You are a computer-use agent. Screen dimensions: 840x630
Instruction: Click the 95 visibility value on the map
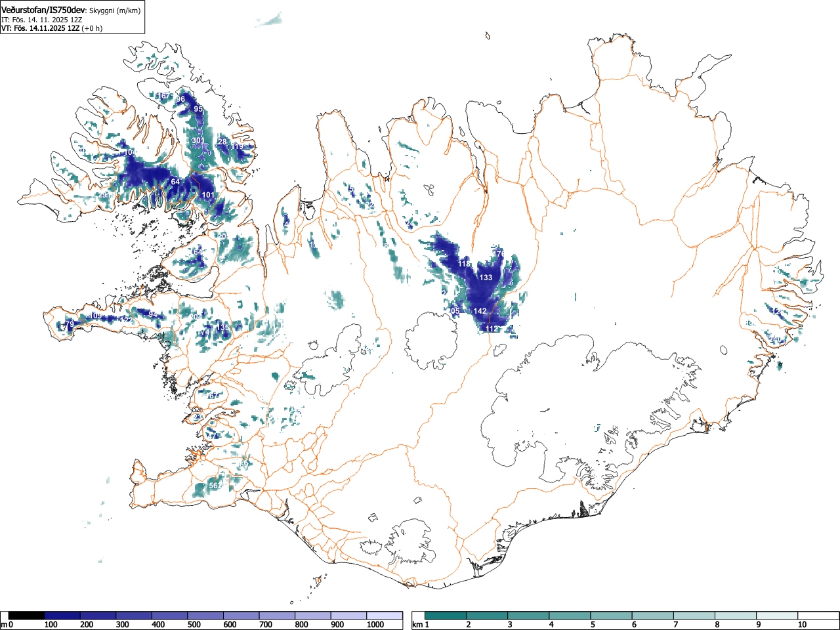198,109
